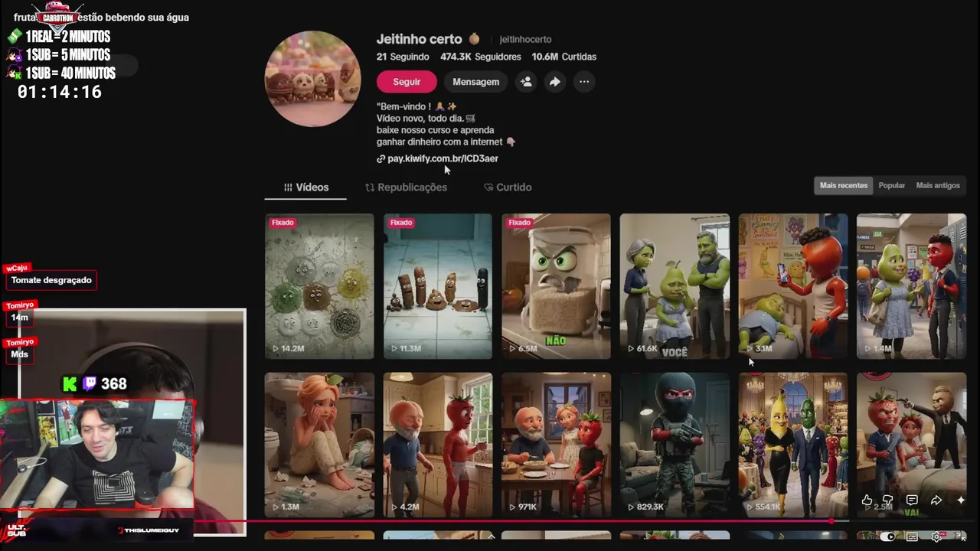Toggle the captions icon in the player
The height and width of the screenshot is (551, 980).
tap(913, 536)
